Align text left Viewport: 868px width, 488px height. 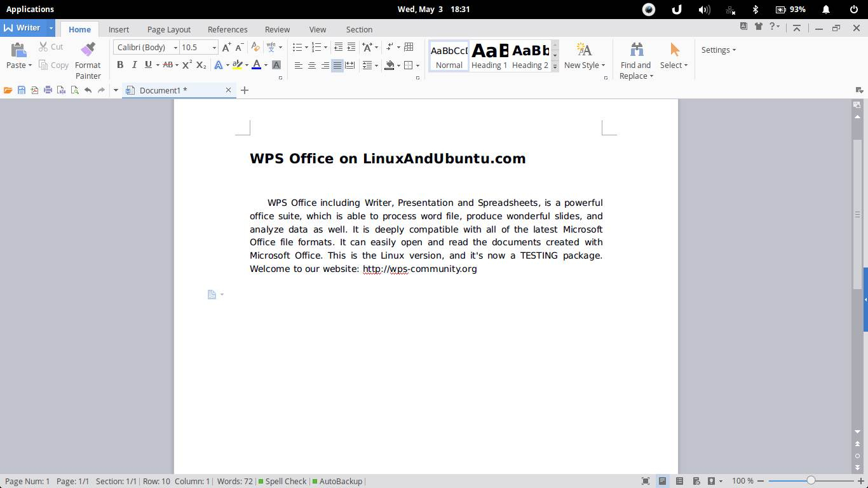(x=298, y=65)
